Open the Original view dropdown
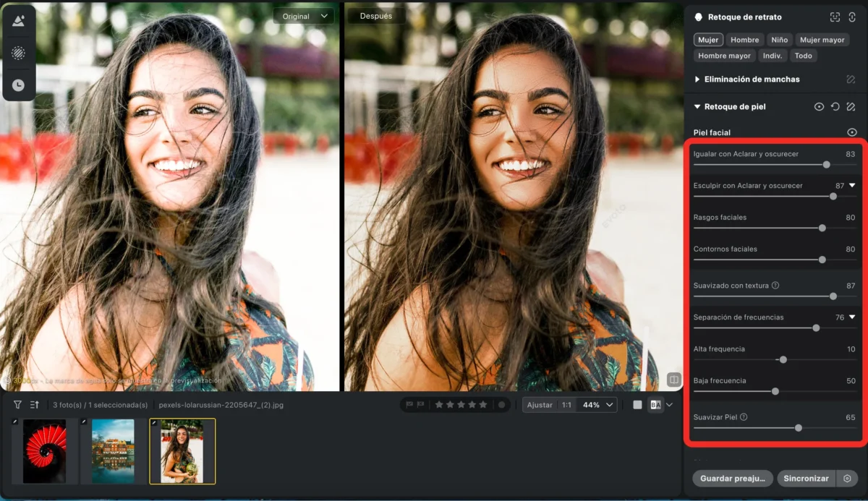The image size is (868, 501). pyautogui.click(x=304, y=16)
